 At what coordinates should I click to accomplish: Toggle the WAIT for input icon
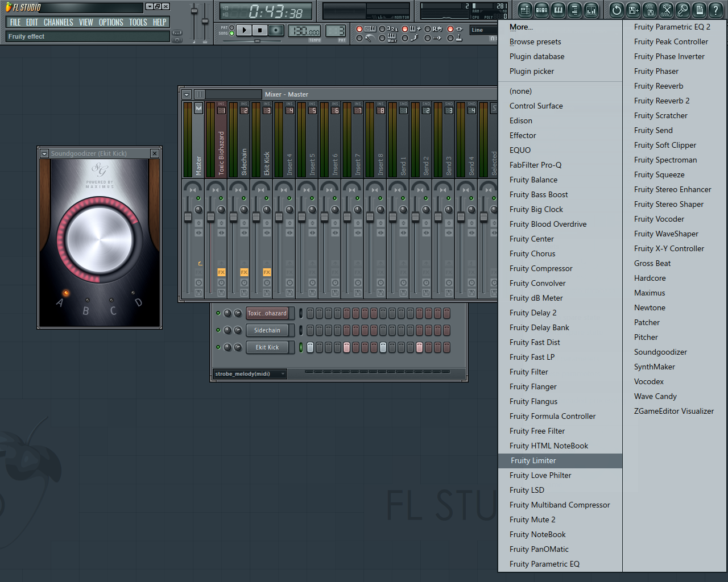tap(392, 38)
